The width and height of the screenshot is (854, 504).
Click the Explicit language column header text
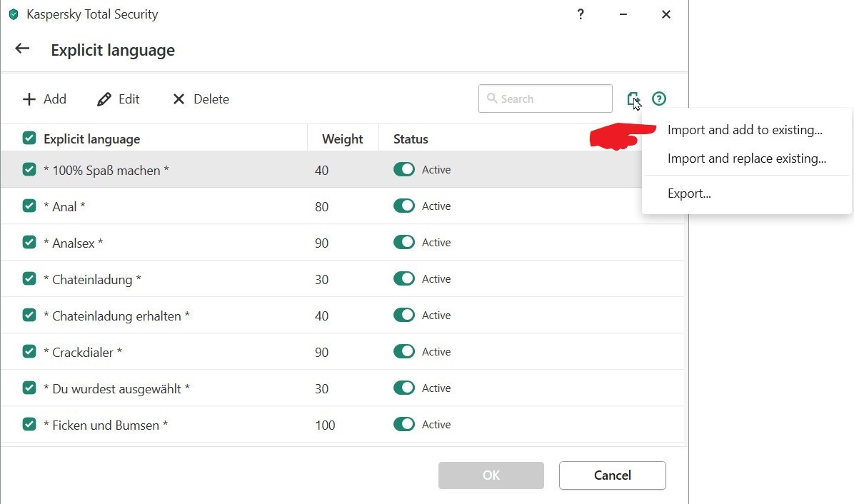pos(91,139)
